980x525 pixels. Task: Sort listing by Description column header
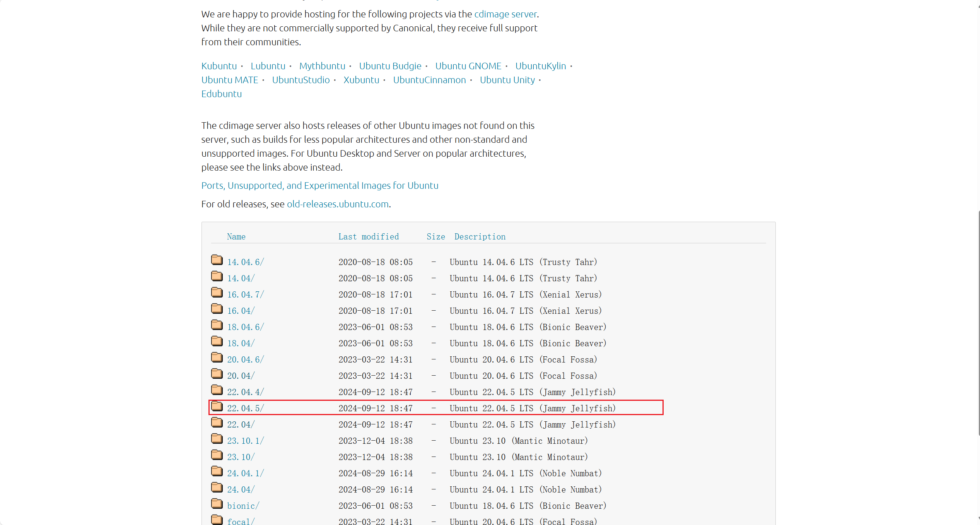click(480, 237)
